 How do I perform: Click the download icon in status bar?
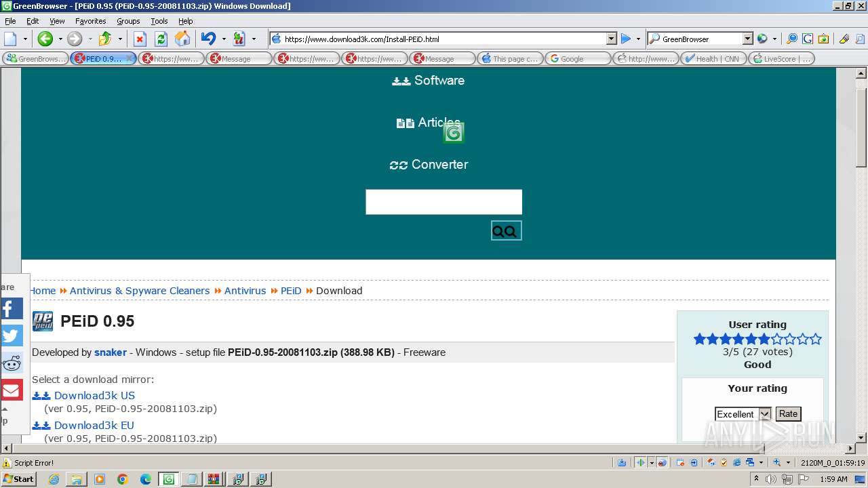point(622,462)
